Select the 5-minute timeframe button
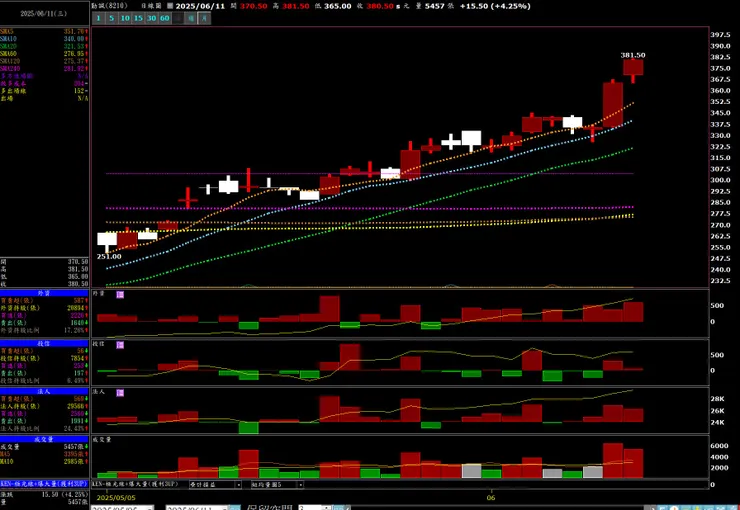 (x=111, y=18)
